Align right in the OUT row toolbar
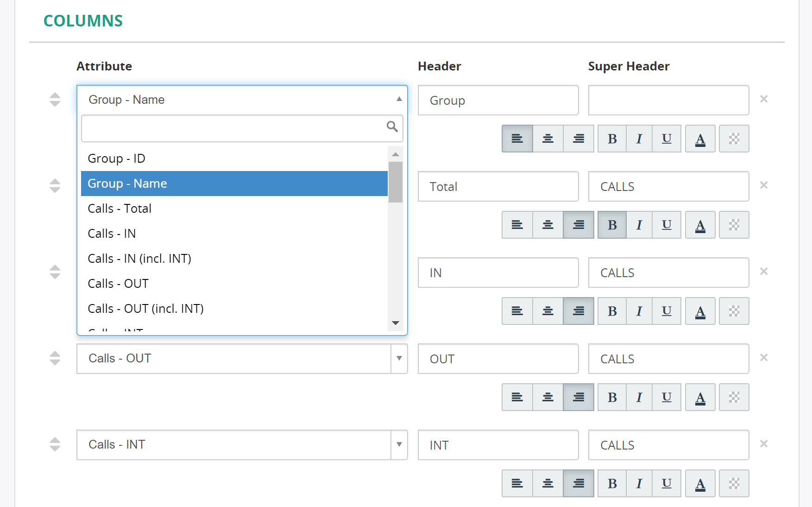The width and height of the screenshot is (812, 507). coord(579,397)
